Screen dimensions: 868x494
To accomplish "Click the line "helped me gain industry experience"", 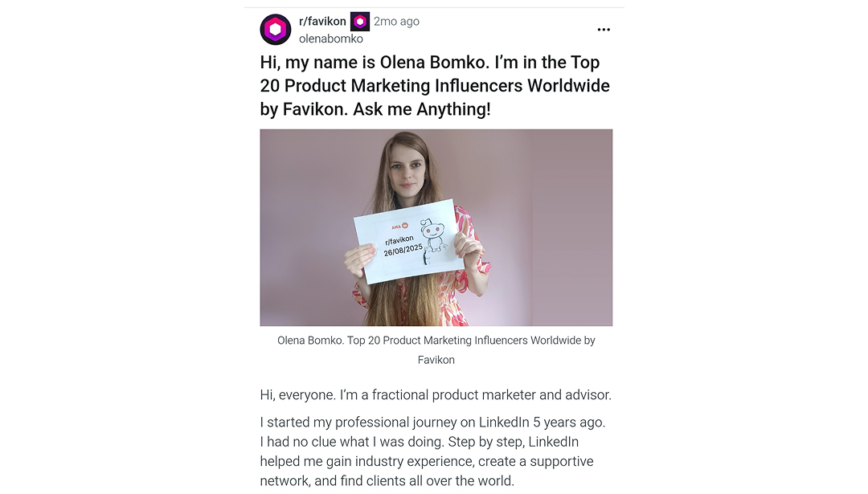I will [x=426, y=462].
